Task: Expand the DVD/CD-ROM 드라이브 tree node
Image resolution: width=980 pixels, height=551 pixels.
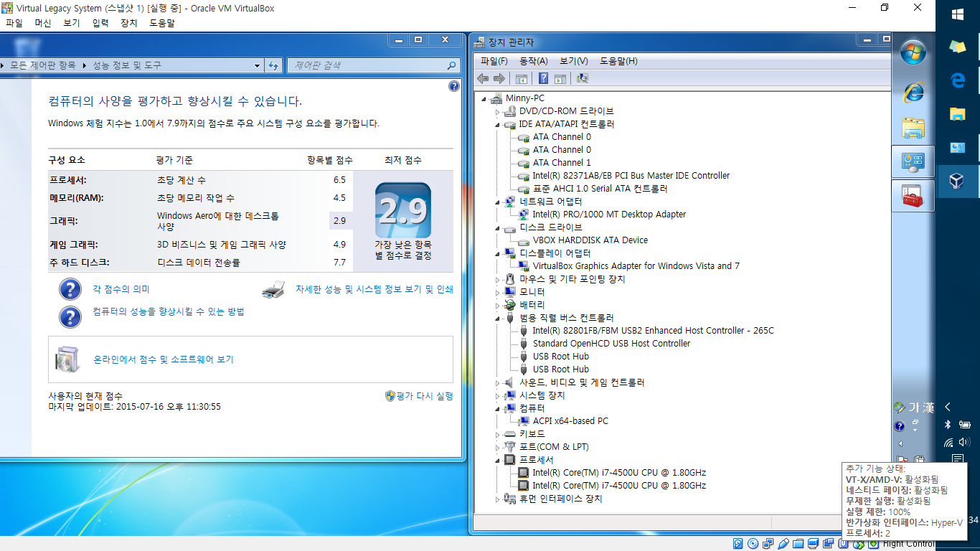Action: pyautogui.click(x=497, y=112)
